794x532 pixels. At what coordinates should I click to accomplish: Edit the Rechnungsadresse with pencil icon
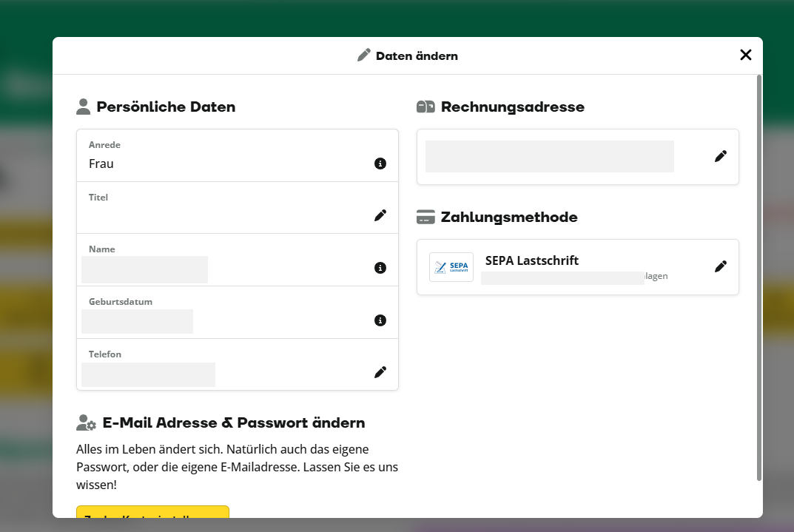pos(721,156)
